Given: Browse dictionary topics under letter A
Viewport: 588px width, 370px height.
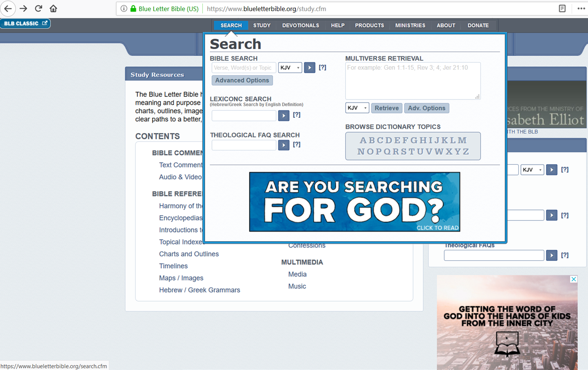Looking at the screenshot, I should pyautogui.click(x=363, y=140).
